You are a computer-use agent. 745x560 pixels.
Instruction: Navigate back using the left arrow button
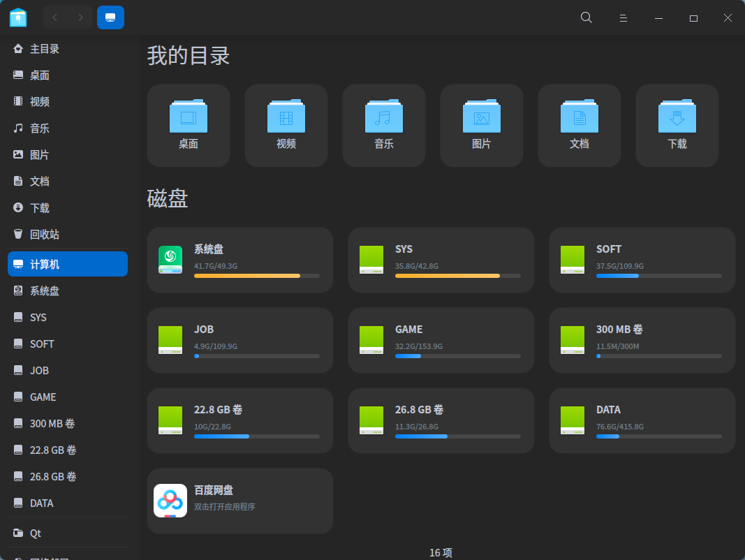pos(53,17)
